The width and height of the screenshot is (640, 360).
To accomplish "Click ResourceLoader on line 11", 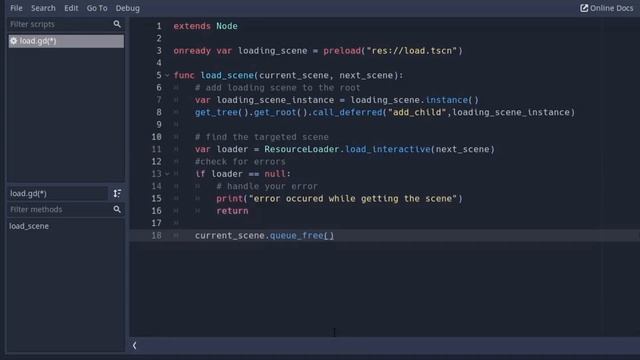I will (x=301, y=149).
